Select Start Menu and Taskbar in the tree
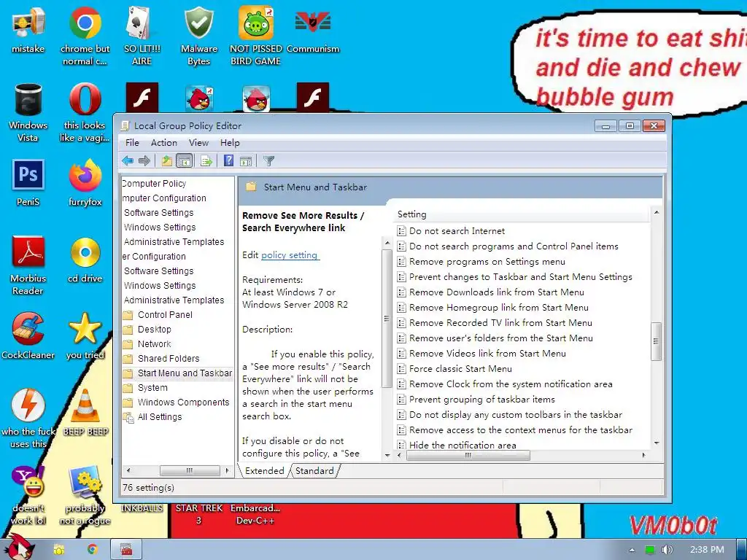The height and width of the screenshot is (560, 747). (185, 373)
